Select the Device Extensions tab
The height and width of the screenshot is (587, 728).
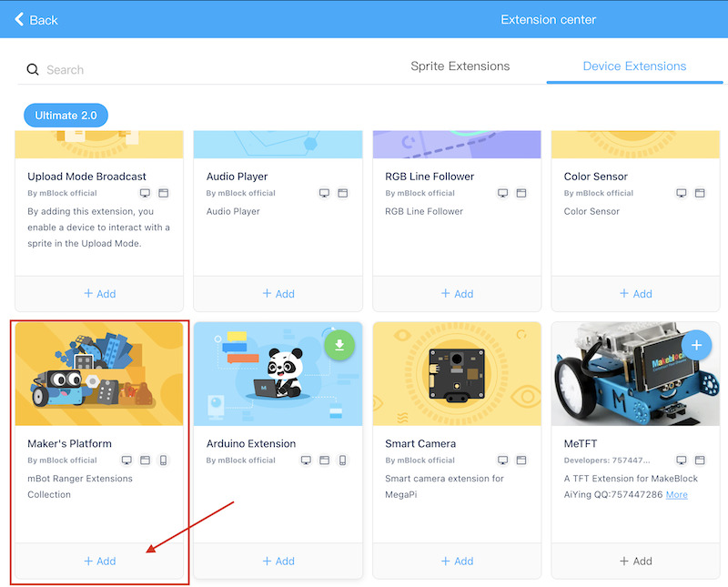634,66
